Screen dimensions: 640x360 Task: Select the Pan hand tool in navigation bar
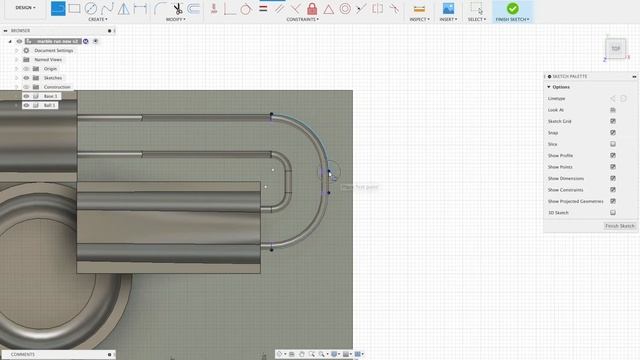point(302,354)
